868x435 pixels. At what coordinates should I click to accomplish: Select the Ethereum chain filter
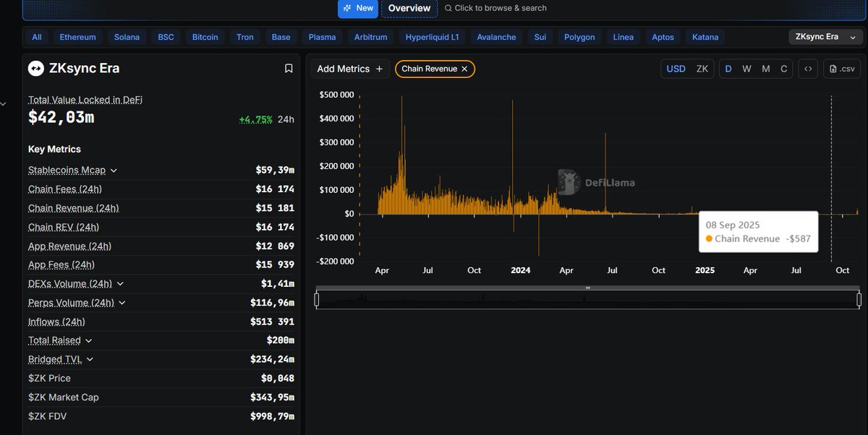click(77, 37)
